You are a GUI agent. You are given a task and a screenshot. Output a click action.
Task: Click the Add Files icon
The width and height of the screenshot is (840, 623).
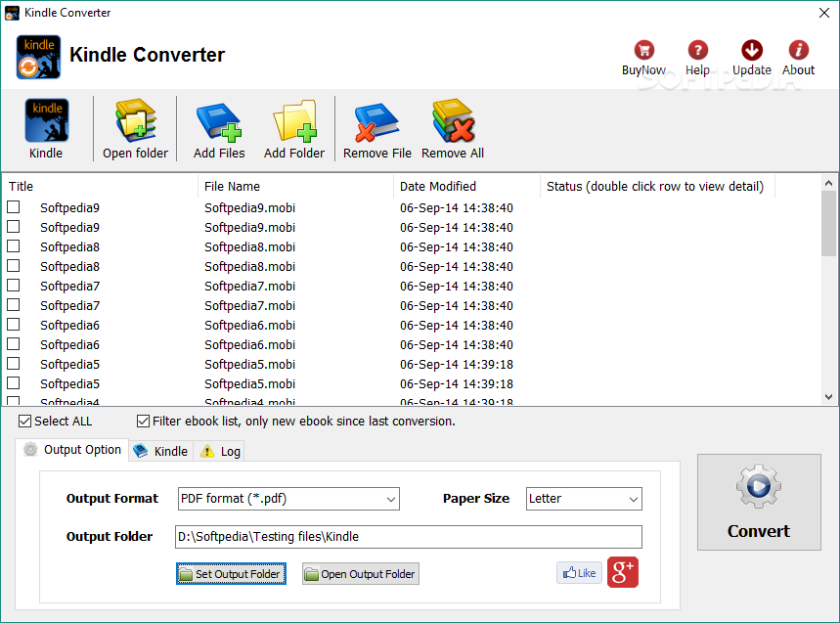[219, 121]
